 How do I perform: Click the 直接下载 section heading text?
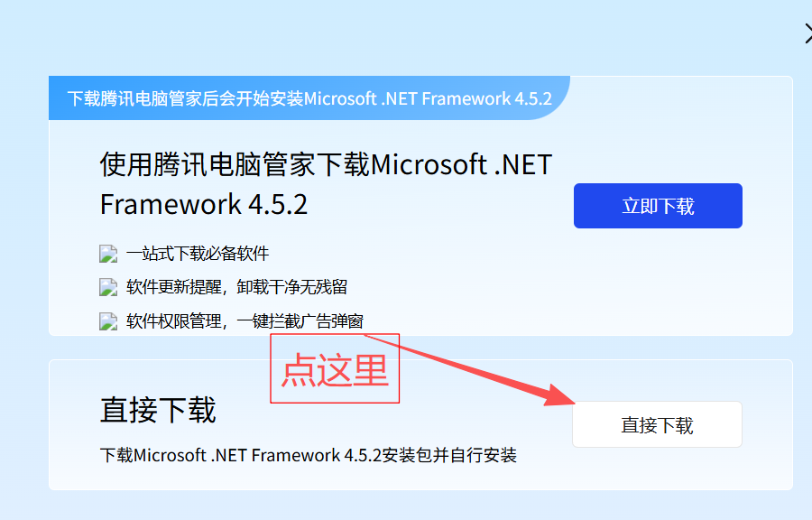click(x=157, y=410)
